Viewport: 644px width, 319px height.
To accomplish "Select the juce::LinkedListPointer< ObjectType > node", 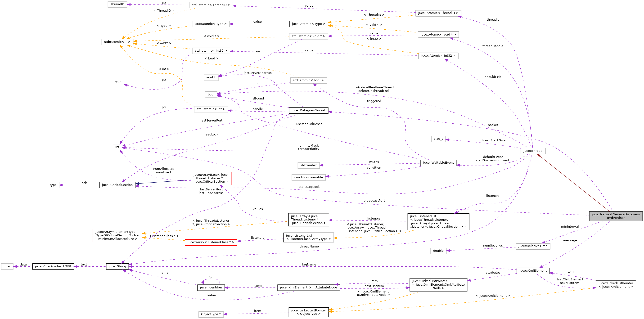I will pos(309,312).
